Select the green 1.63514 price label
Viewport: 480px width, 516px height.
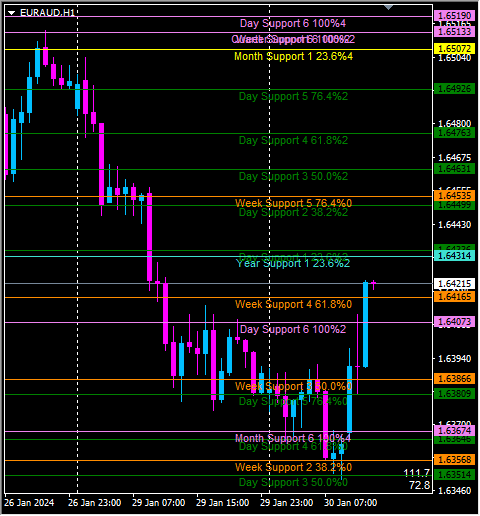(455, 475)
